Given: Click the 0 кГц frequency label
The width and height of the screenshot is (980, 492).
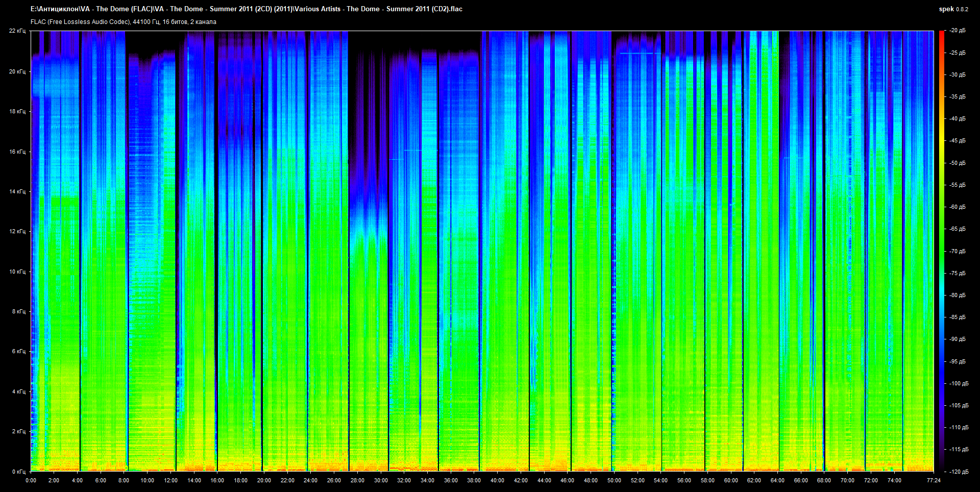Looking at the screenshot, I should click(18, 472).
